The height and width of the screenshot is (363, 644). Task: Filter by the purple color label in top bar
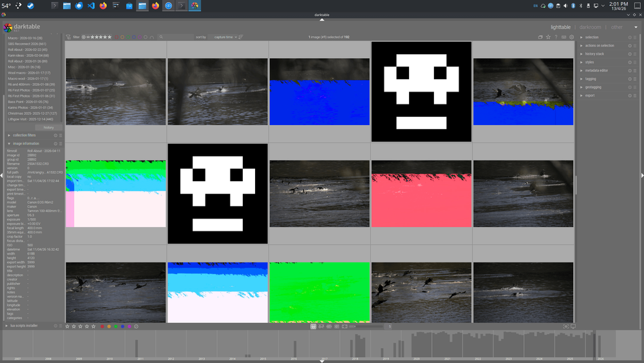click(140, 37)
